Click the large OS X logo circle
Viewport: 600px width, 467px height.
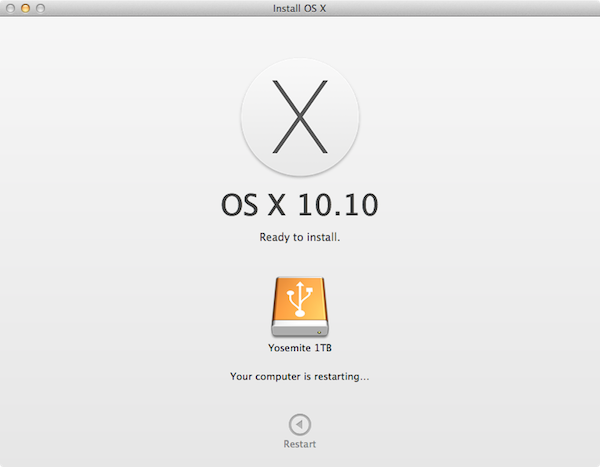[x=300, y=117]
